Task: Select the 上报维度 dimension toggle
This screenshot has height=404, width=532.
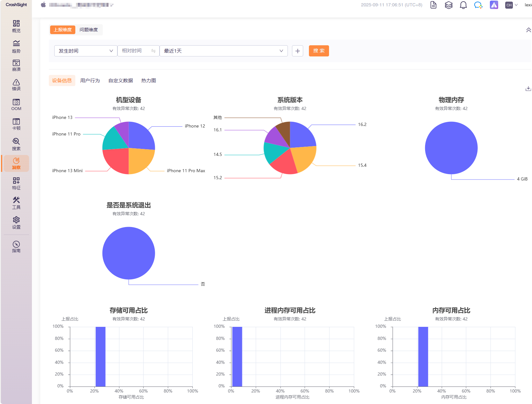Action: pos(63,30)
